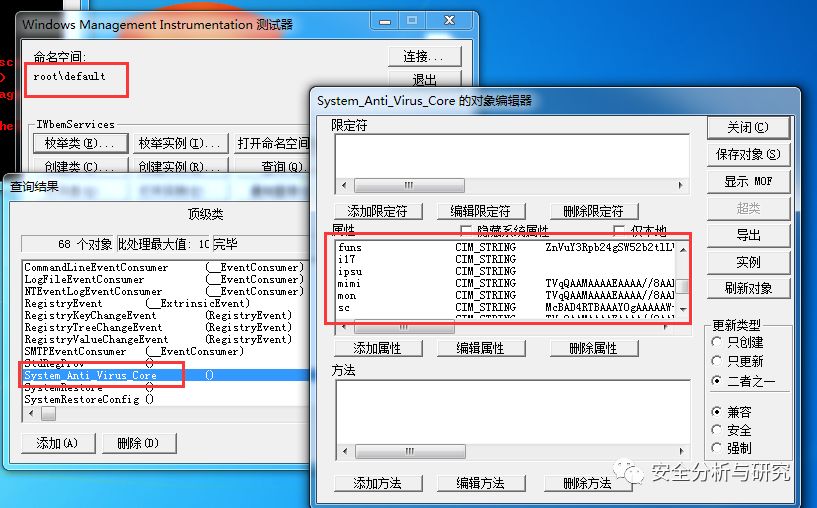Image resolution: width=817 pixels, height=508 pixels.
Task: Click 删除属性 button
Action: pyautogui.click(x=593, y=348)
